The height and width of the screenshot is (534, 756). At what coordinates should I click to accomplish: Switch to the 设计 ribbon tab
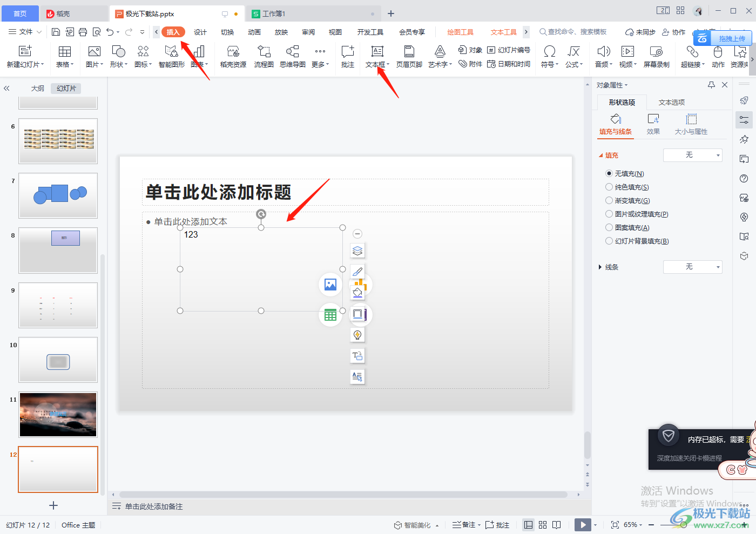200,32
